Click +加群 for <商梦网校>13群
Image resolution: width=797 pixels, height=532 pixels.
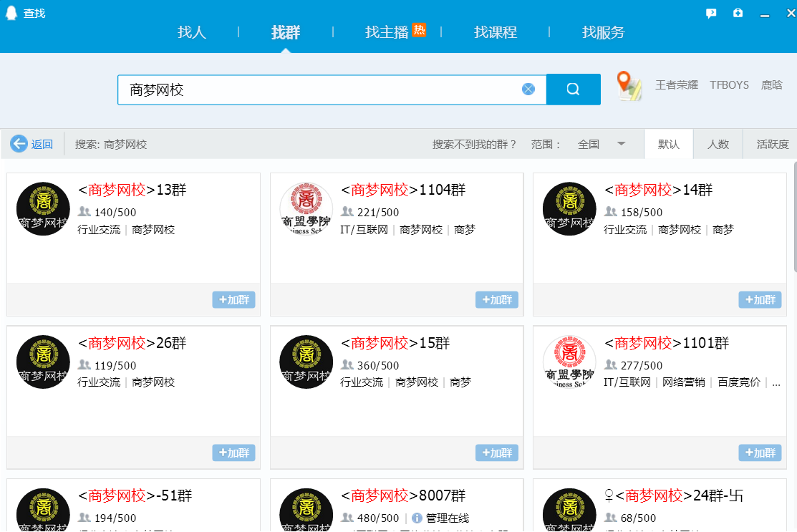click(x=234, y=300)
